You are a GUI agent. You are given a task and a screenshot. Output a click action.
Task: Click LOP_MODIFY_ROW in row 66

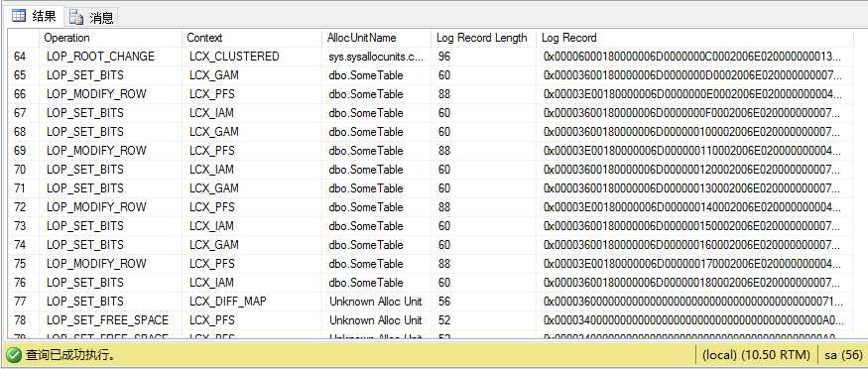point(96,94)
